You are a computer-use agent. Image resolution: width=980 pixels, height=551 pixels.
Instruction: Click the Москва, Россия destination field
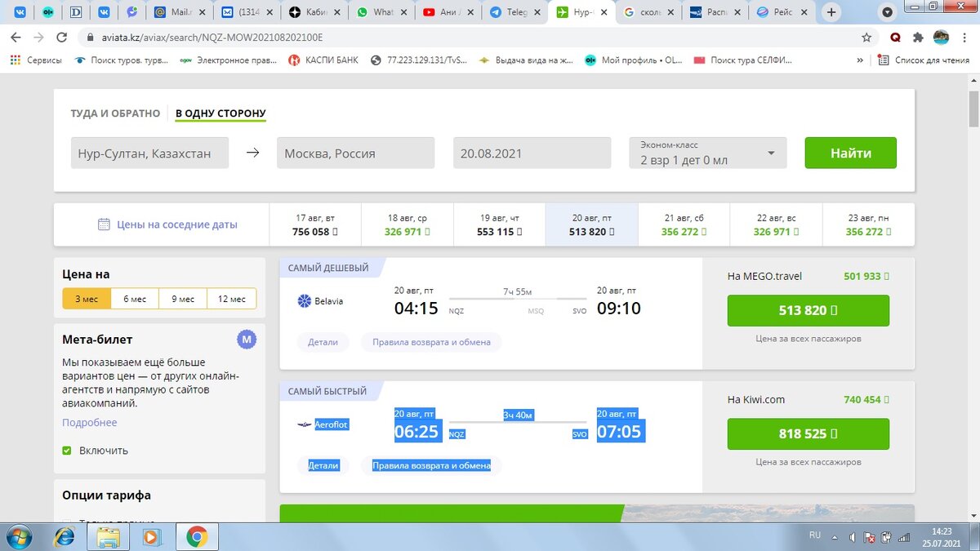pos(355,153)
